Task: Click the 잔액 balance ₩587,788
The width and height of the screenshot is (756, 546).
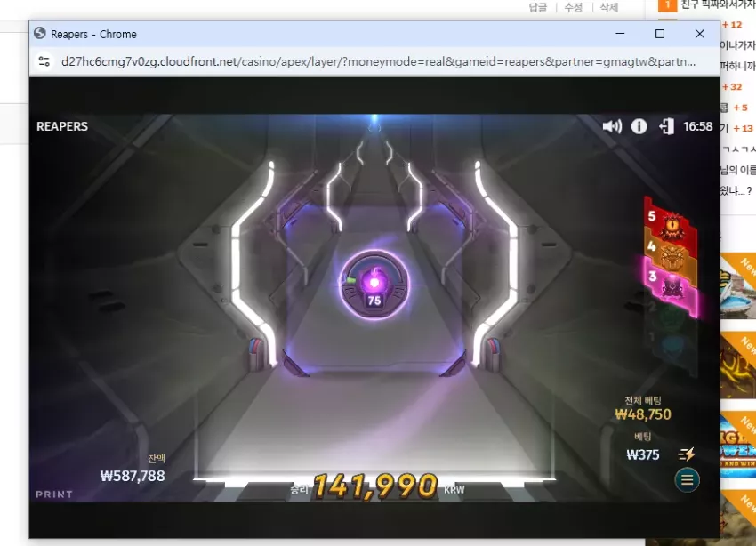Action: (x=133, y=476)
